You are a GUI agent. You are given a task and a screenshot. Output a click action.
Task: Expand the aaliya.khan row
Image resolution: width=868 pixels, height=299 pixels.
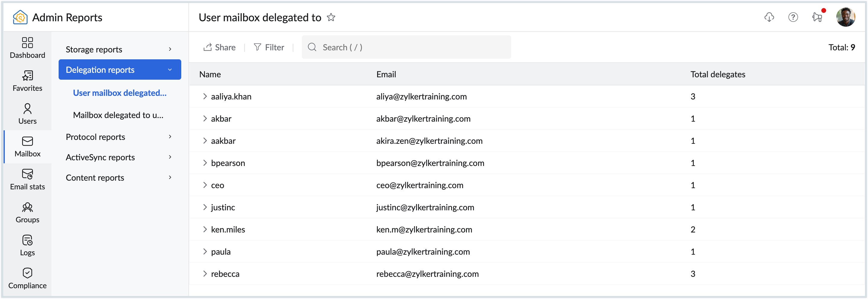[x=205, y=96]
